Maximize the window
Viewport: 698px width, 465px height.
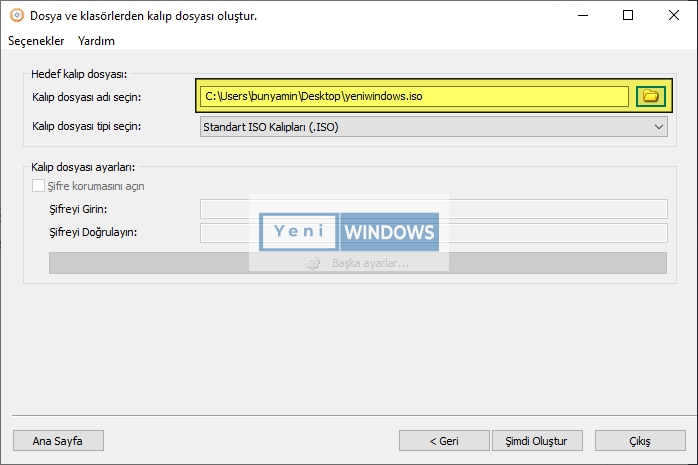tap(628, 16)
